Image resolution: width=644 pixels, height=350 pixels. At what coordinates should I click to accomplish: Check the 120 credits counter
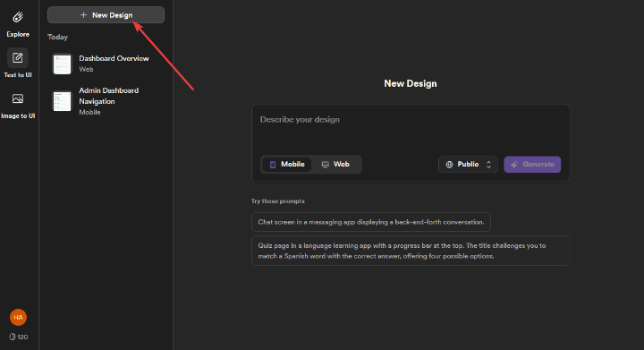19,337
